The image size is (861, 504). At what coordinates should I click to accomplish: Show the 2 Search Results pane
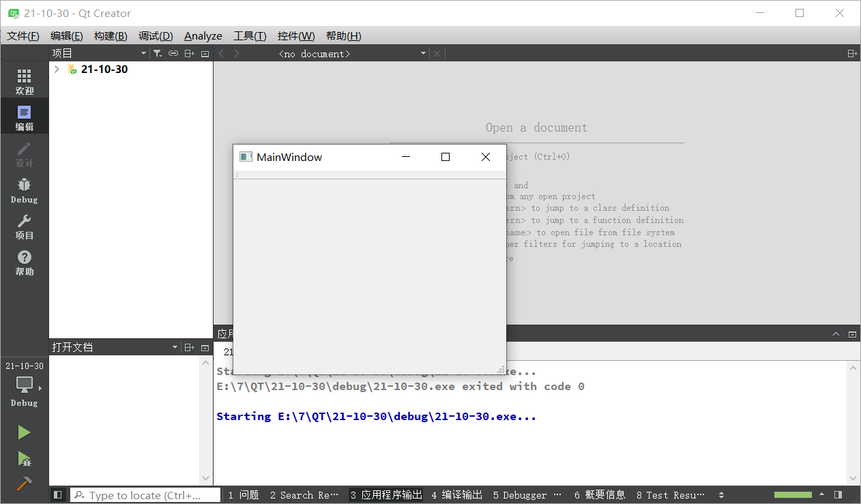(304, 495)
